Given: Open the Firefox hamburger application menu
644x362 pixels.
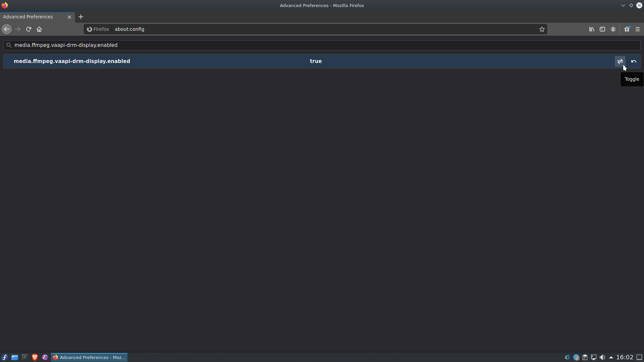Looking at the screenshot, I should (638, 29).
